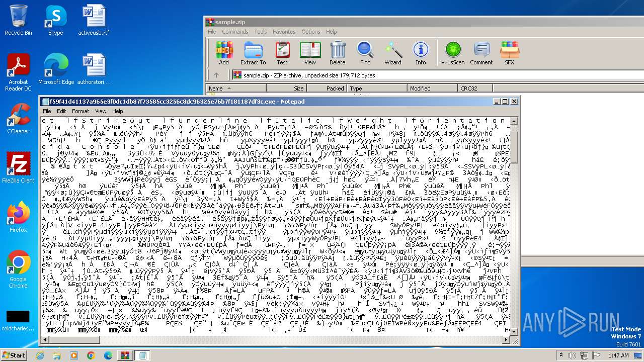This screenshot has width=644, height=362.
Task: Open WinRAR File menu
Action: [212, 32]
